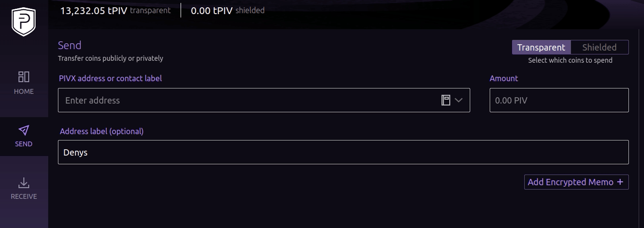Click the Add Encrypted Memo button
The image size is (644, 228).
pos(570,182)
